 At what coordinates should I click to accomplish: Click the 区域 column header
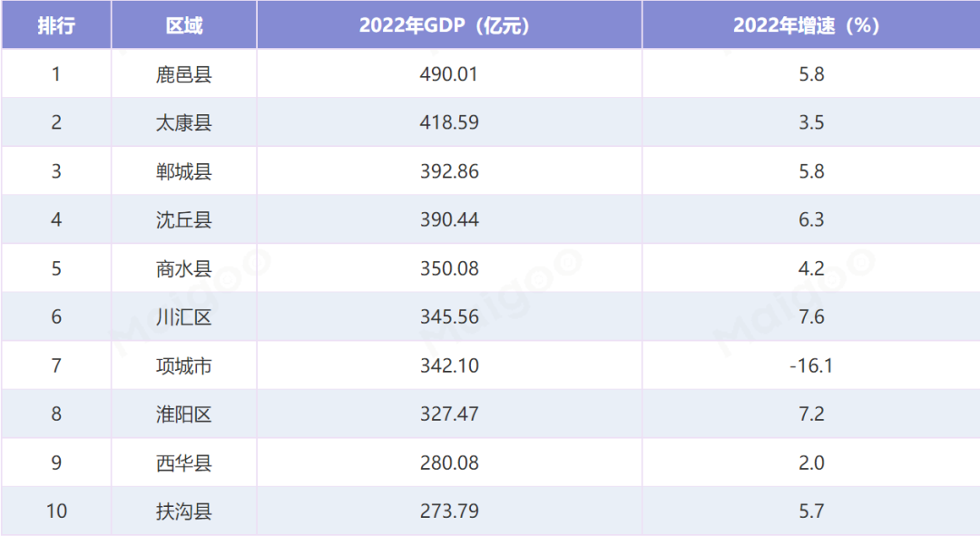(183, 25)
